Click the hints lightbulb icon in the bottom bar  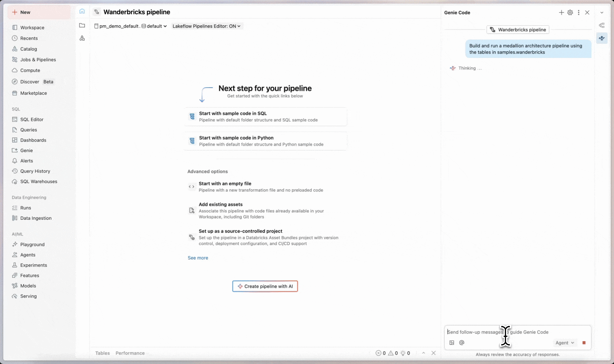coord(403,353)
